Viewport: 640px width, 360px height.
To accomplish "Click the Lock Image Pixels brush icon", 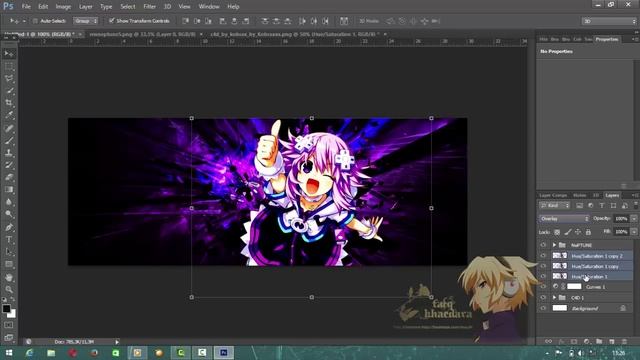I will (568, 232).
